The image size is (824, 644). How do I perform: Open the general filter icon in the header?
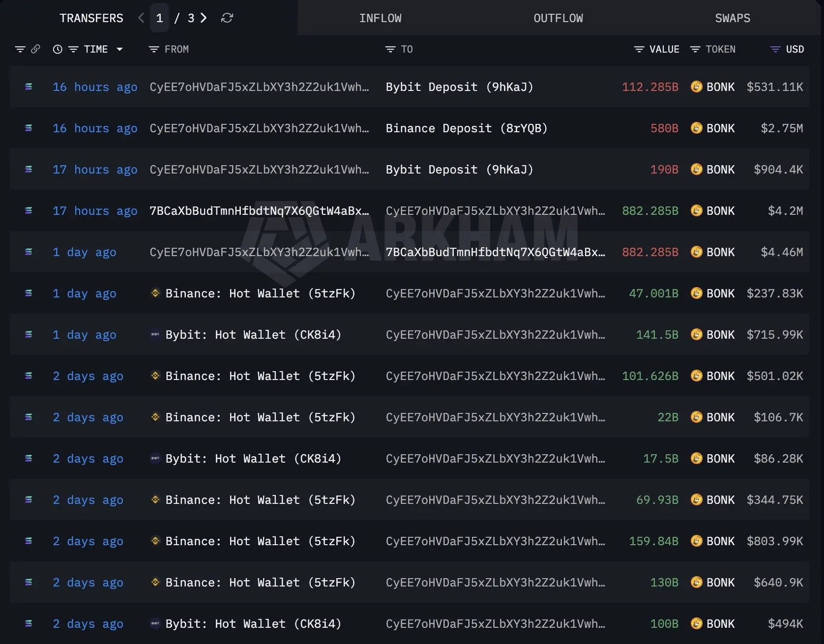tap(20, 49)
